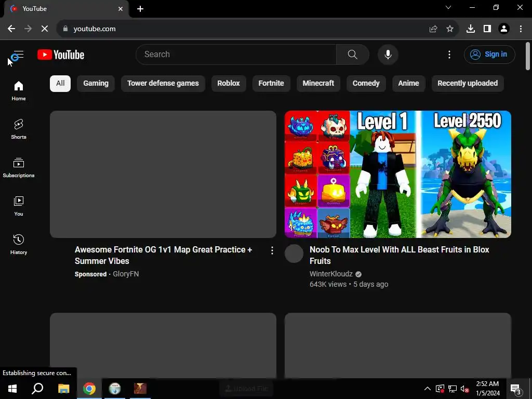Open File Explorer from taskbar

click(x=63, y=389)
